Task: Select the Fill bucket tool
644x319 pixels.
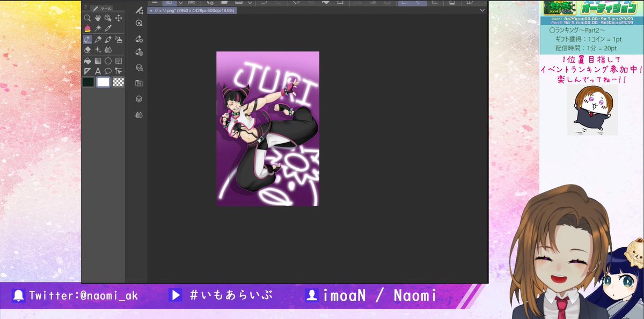Action: click(x=87, y=61)
